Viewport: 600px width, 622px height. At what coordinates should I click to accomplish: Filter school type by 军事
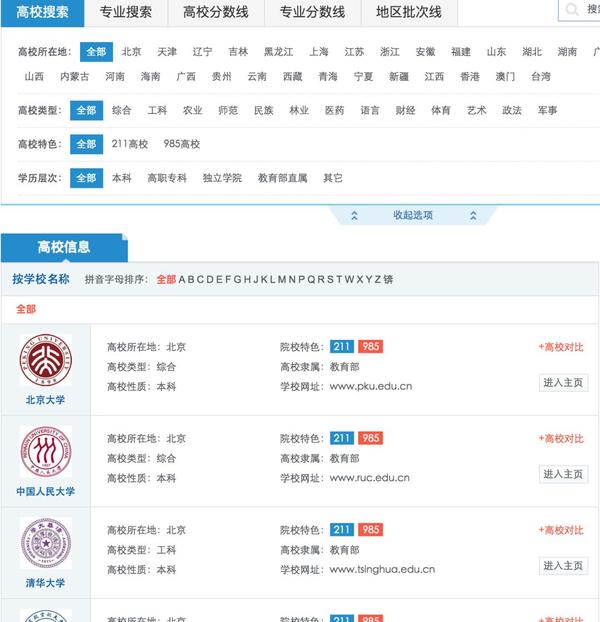click(547, 110)
